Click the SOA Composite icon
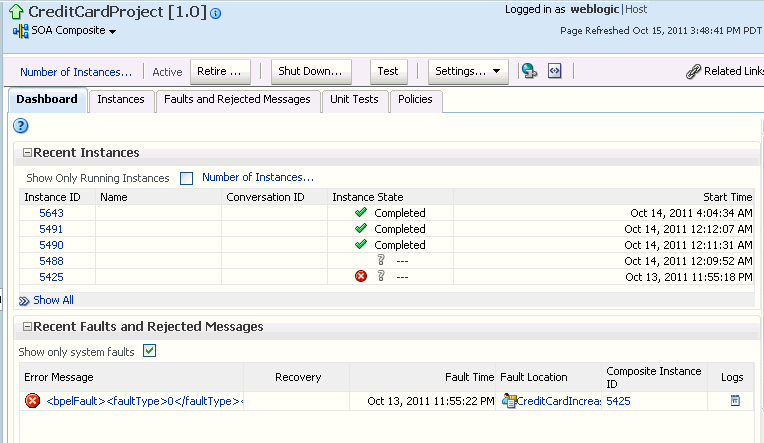 20,32
